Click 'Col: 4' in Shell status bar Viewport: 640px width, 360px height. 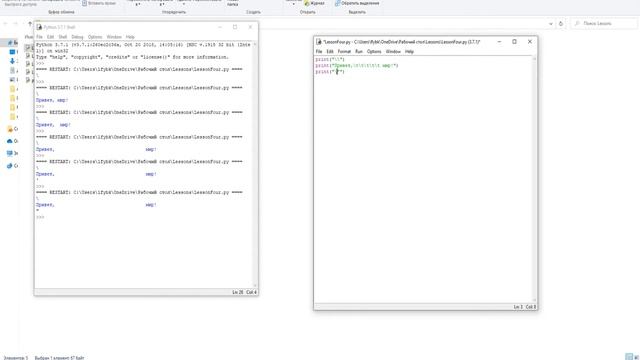click(251, 292)
